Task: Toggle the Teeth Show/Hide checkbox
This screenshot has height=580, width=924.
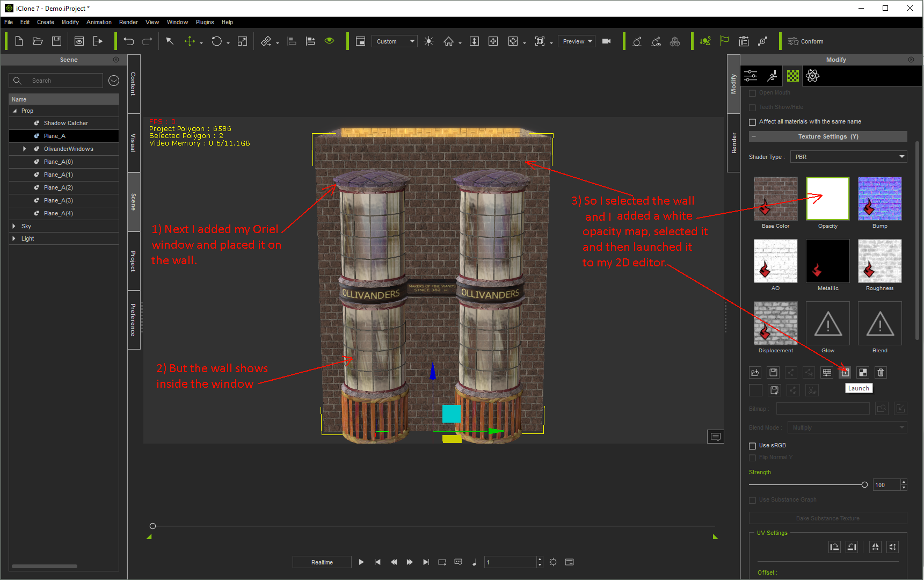Action: (752, 107)
